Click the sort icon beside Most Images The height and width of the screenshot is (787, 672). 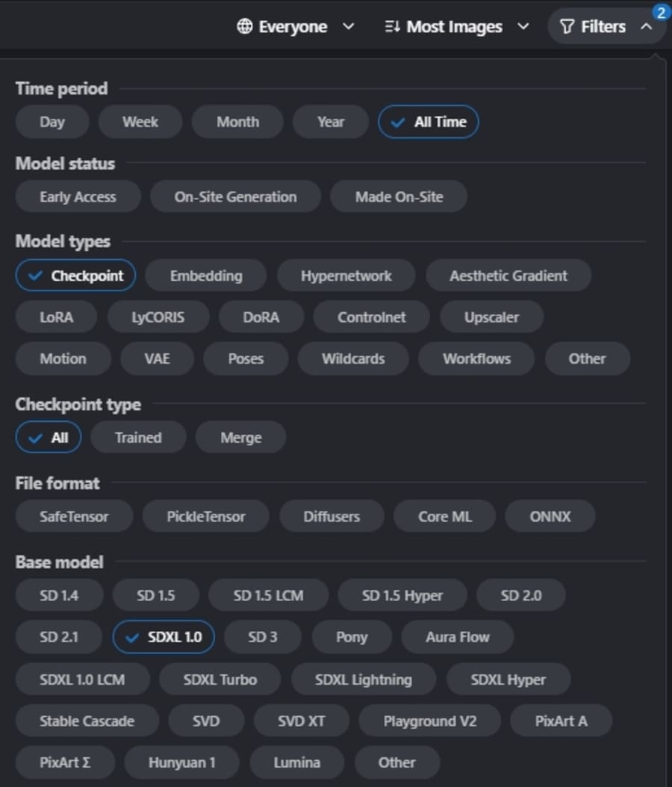coord(392,27)
